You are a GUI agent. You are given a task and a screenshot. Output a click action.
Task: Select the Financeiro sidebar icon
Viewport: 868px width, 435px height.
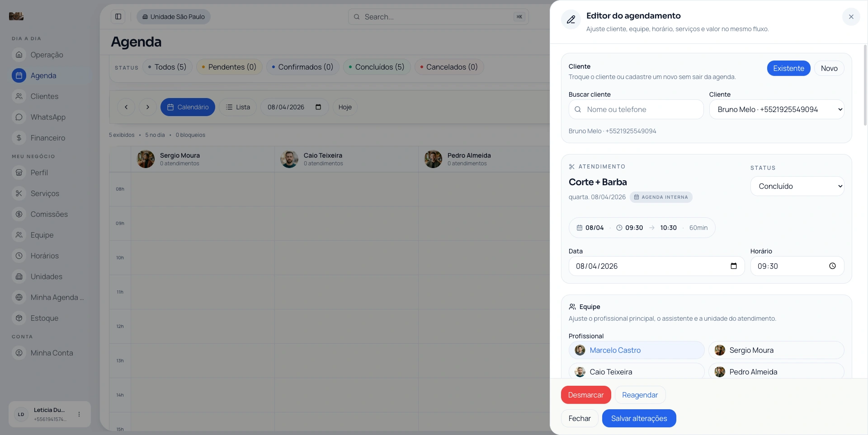19,138
